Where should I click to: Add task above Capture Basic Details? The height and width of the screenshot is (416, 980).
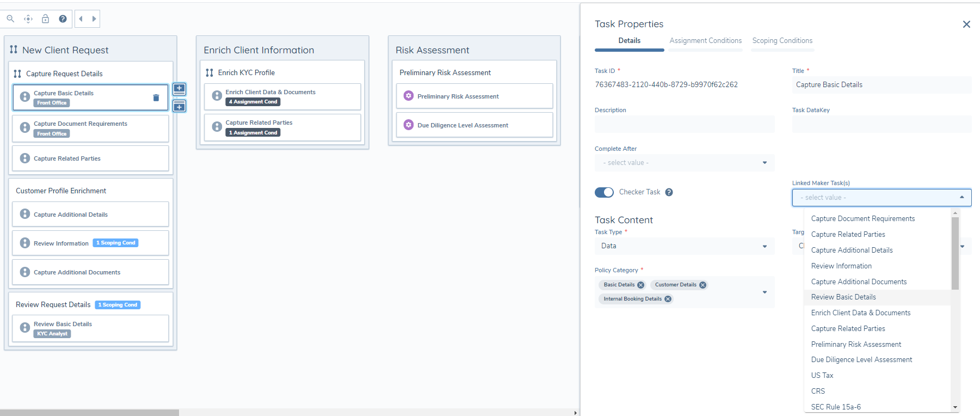(x=179, y=89)
